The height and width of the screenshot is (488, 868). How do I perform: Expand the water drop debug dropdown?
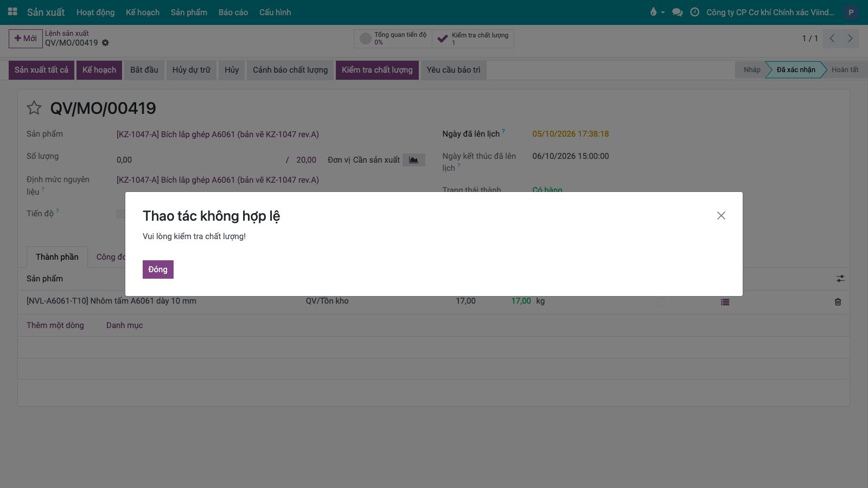[657, 12]
